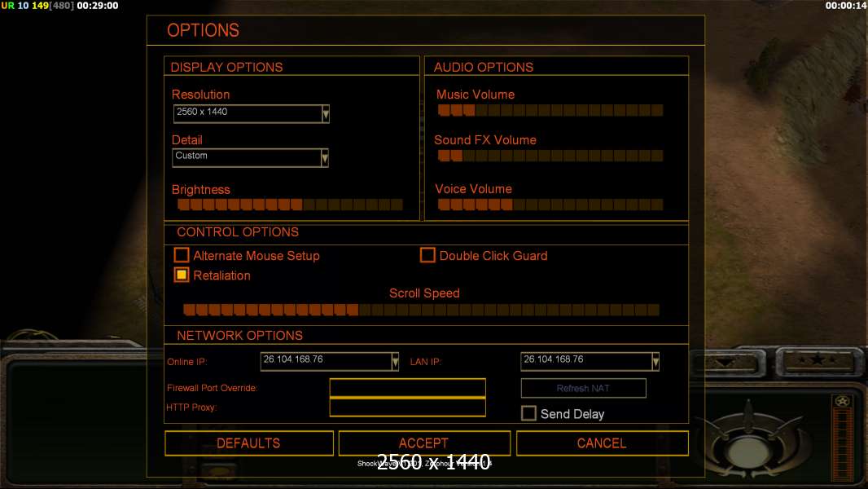
Task: Click the general's star icon in the side panel
Action: [x=842, y=402]
